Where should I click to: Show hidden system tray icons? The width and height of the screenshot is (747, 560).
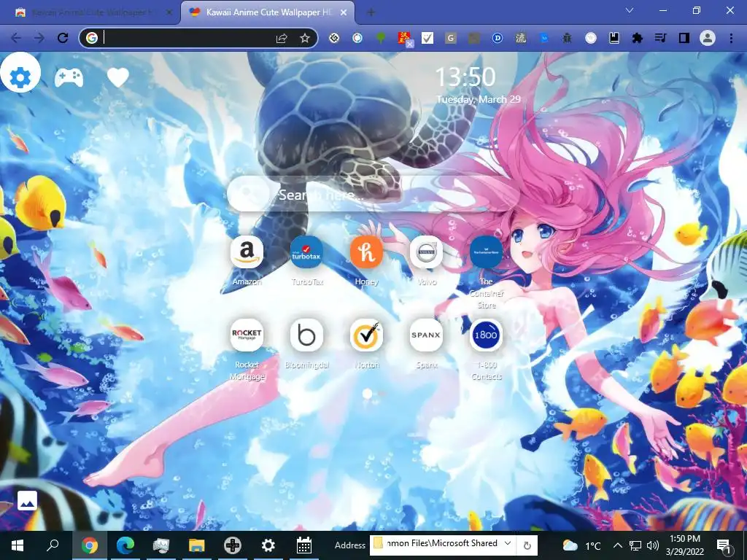click(617, 545)
